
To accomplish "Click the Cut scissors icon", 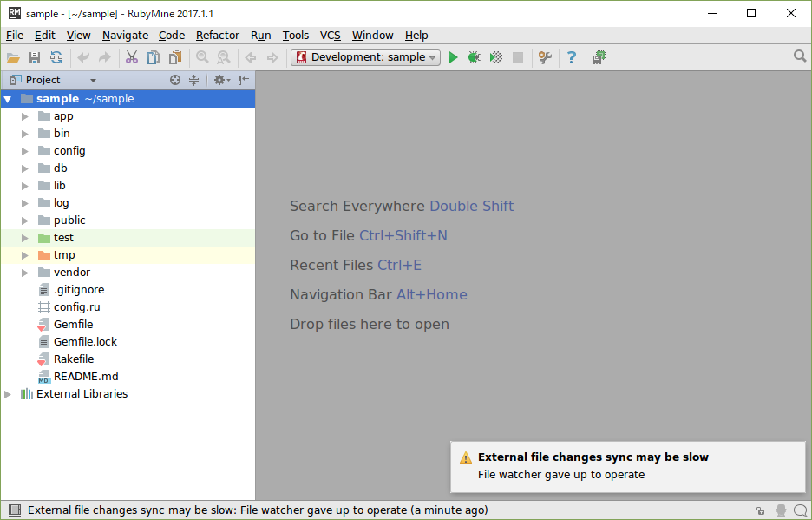I will 132,57.
